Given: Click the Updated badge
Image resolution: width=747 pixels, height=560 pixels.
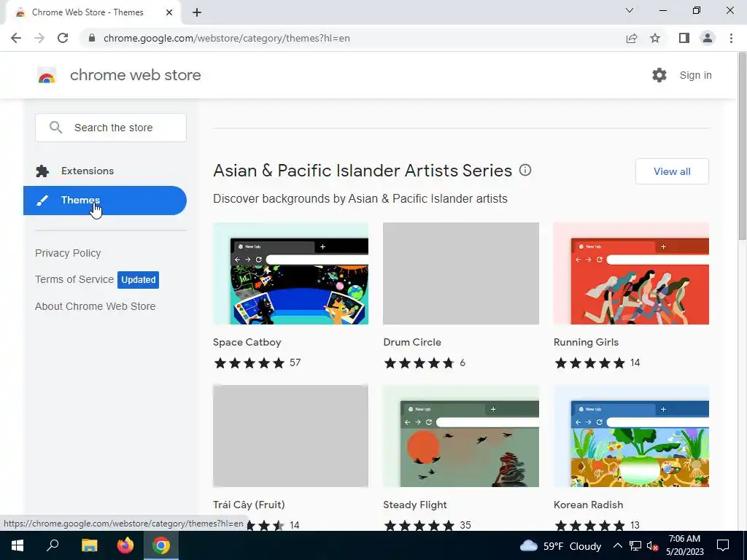Looking at the screenshot, I should [x=138, y=280].
